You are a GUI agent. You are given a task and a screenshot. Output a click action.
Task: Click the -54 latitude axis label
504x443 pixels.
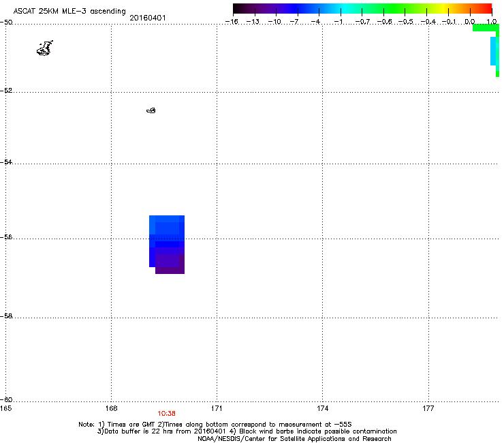click(6, 162)
